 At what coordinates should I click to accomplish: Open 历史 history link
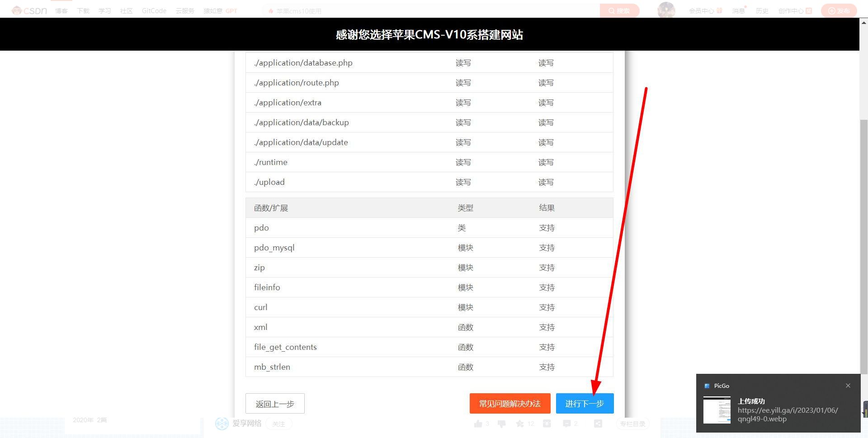(x=762, y=11)
